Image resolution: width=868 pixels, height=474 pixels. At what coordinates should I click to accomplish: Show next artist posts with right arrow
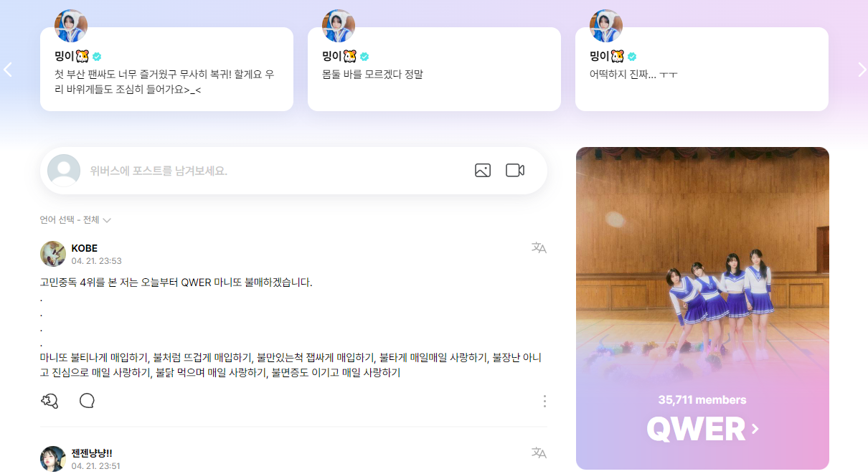(x=862, y=70)
